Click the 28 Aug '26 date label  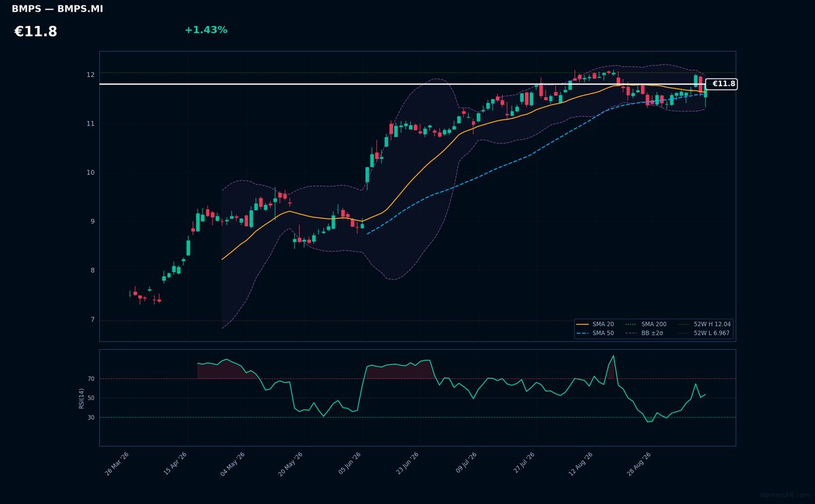pos(639,463)
